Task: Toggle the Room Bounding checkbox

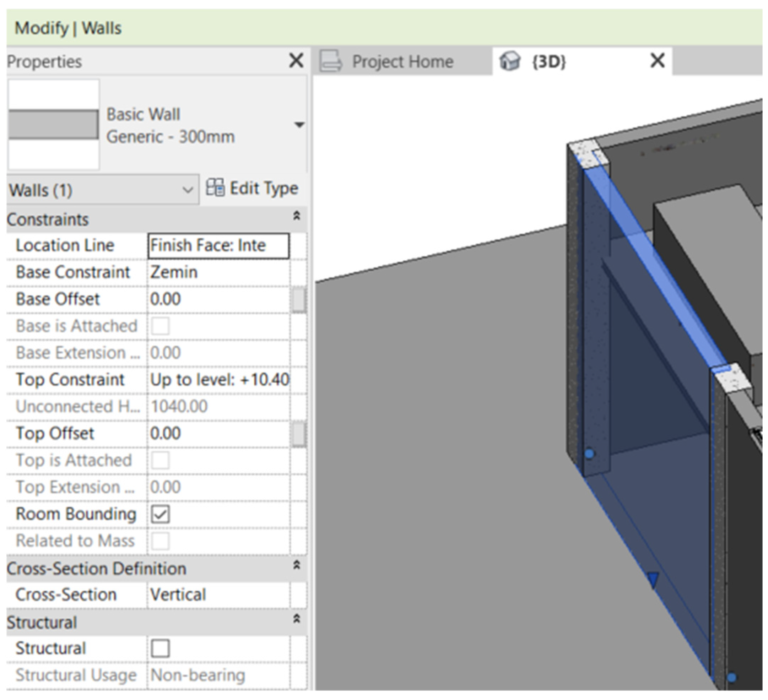Action: click(160, 514)
